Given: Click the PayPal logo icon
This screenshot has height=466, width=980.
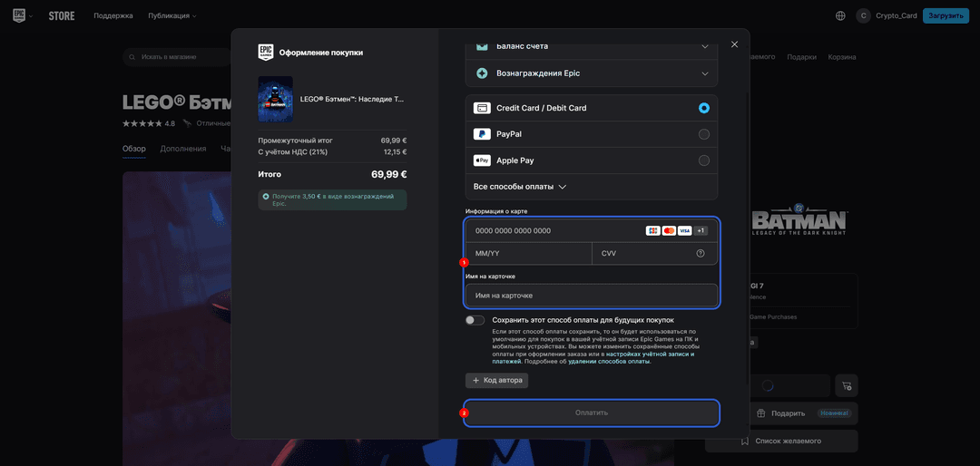Looking at the screenshot, I should coord(482,134).
